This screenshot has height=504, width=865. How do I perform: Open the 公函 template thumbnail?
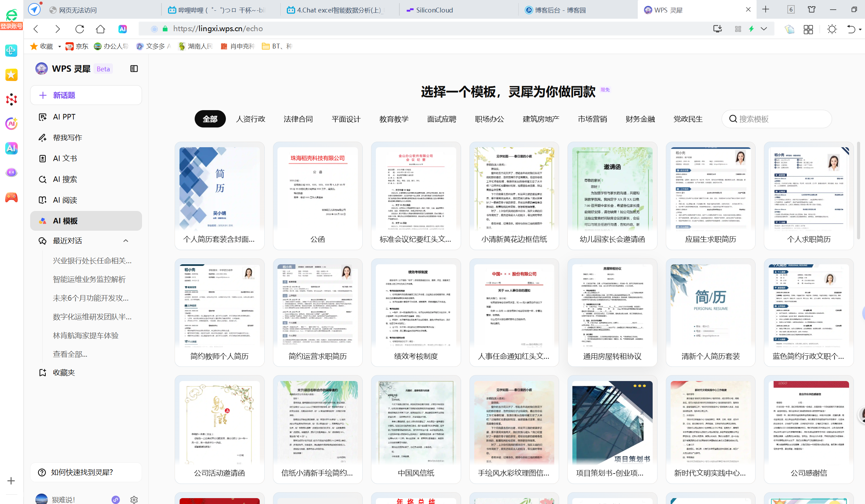click(317, 189)
